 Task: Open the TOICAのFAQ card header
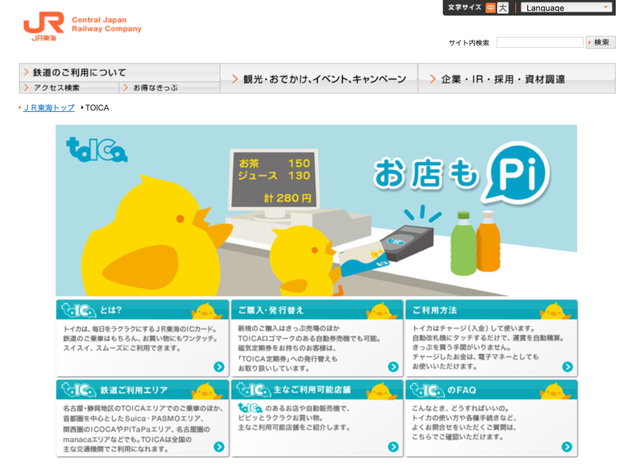491,390
